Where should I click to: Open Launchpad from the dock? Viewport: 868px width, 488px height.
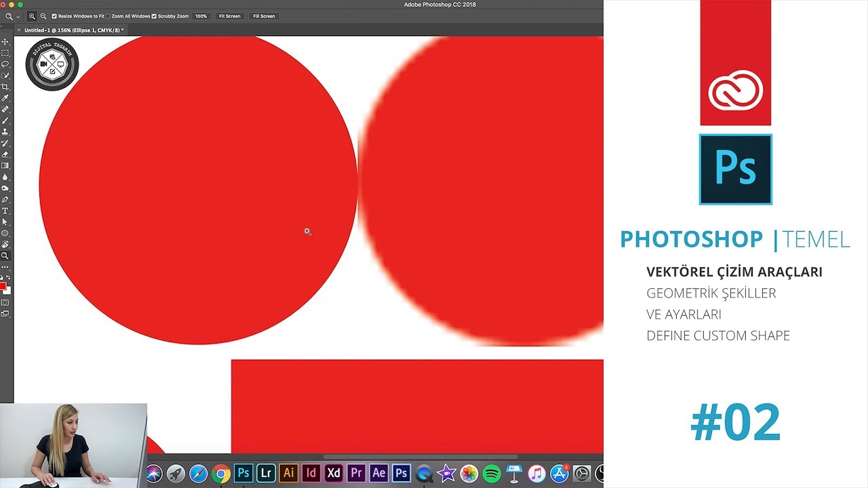click(x=176, y=473)
